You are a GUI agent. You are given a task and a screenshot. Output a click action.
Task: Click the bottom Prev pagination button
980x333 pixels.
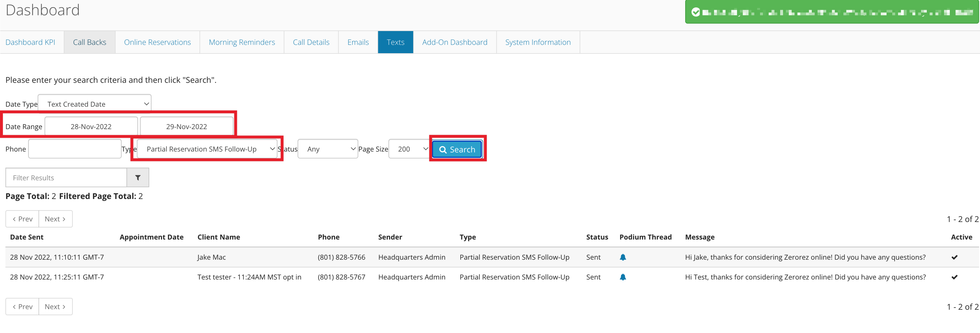click(22, 306)
